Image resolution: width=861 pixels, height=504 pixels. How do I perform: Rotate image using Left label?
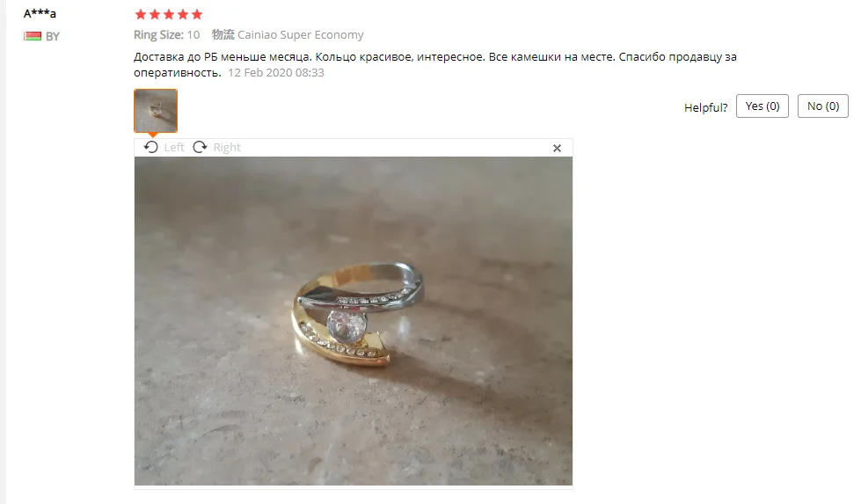click(174, 147)
